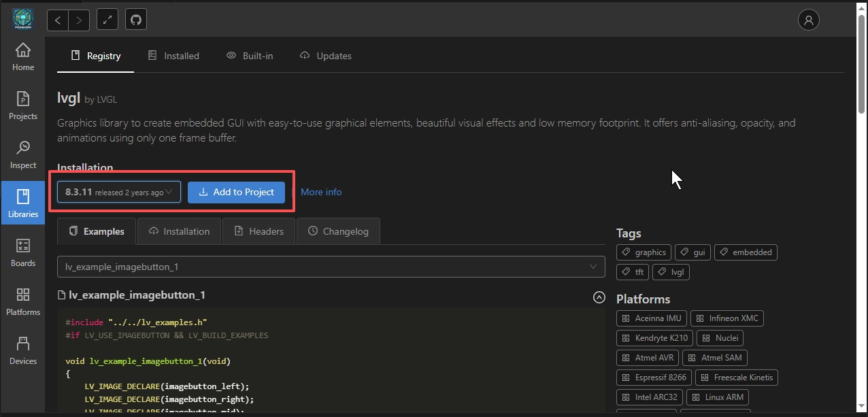868x417 pixels.
Task: Open Platforms in the sidebar
Action: pos(22,302)
